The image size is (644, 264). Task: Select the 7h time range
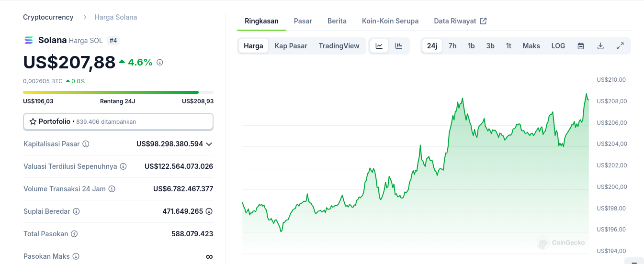(x=452, y=46)
